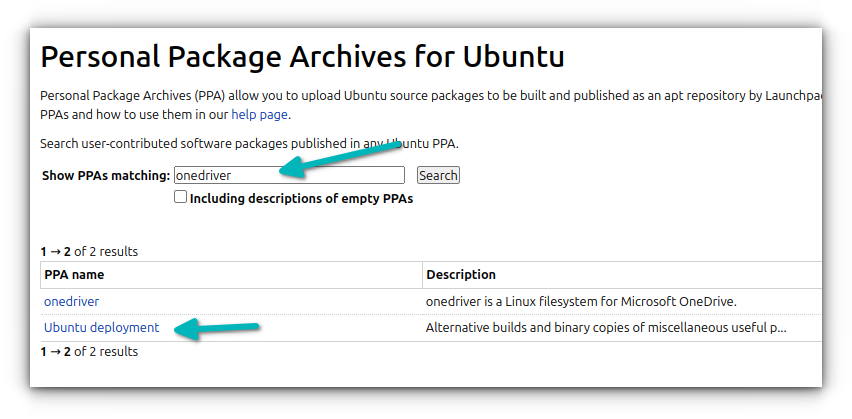This screenshot has width=852, height=419.
Task: Open the help page link
Action: [x=259, y=114]
